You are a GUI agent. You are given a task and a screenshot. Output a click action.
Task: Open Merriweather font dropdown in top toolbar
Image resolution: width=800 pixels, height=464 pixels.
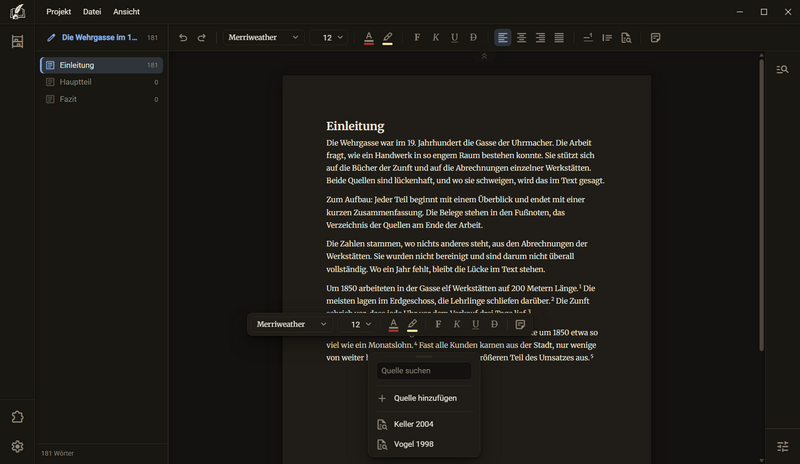click(263, 38)
